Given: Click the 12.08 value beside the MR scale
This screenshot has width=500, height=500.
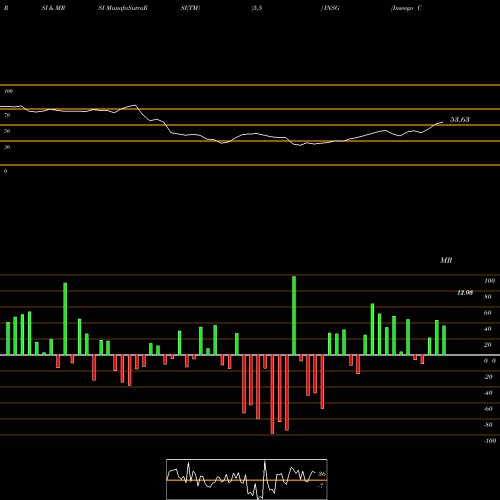Looking at the screenshot, I should tap(465, 293).
